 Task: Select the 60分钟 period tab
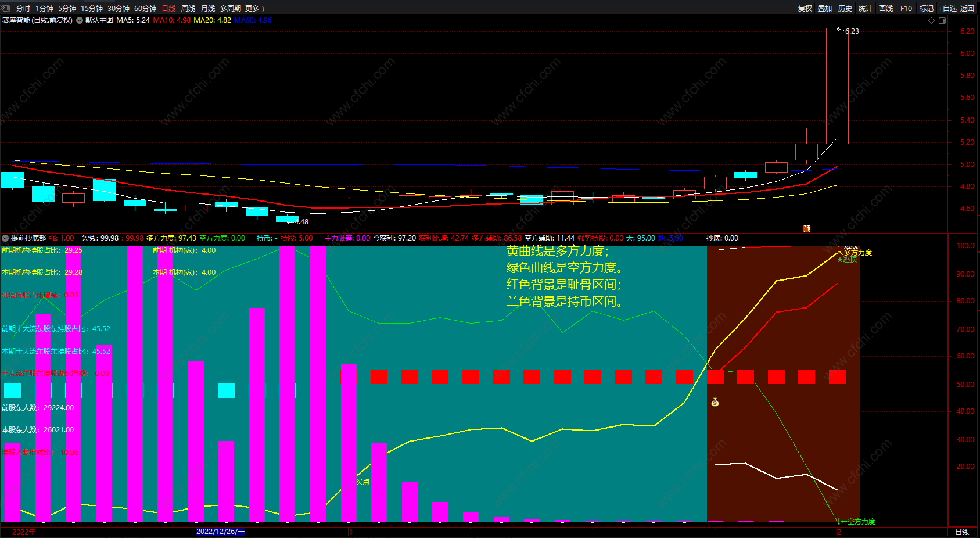click(x=145, y=9)
